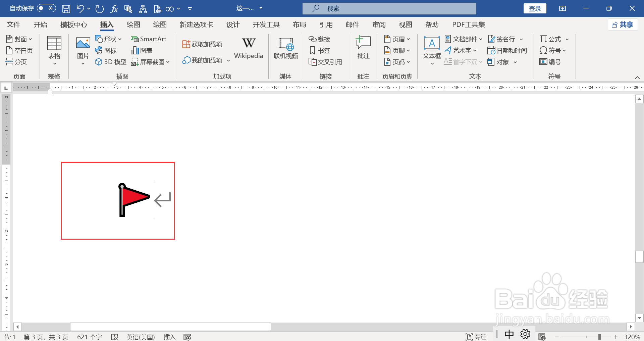Click the settings gear in status bar
This screenshot has height=341, width=644.
tap(525, 334)
